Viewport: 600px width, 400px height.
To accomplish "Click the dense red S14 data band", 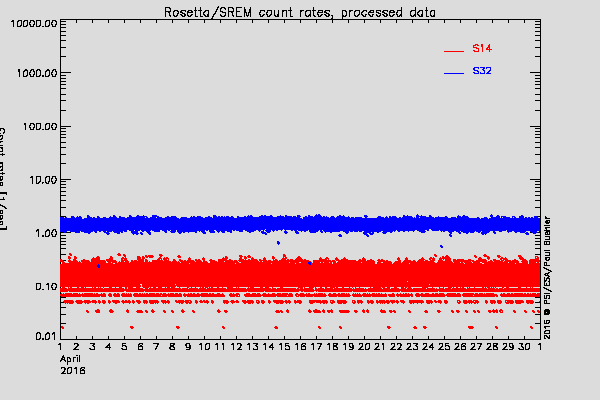I will pyautogui.click(x=300, y=274).
